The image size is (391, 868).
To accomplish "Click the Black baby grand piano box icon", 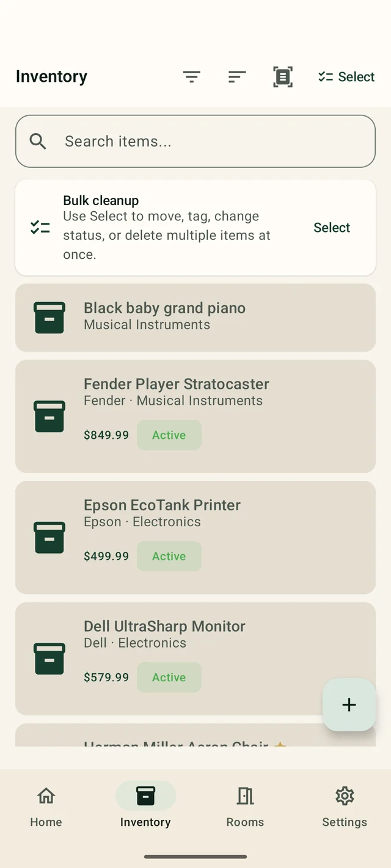I will pos(49,317).
